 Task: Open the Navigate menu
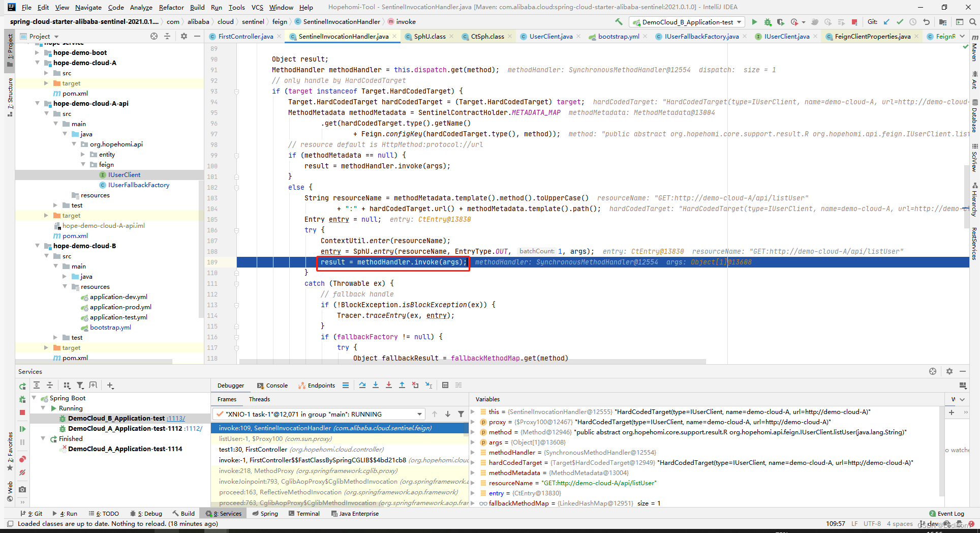88,7
